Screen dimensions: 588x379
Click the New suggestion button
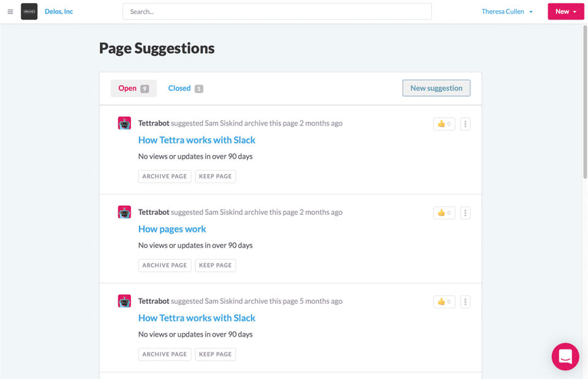(x=436, y=88)
